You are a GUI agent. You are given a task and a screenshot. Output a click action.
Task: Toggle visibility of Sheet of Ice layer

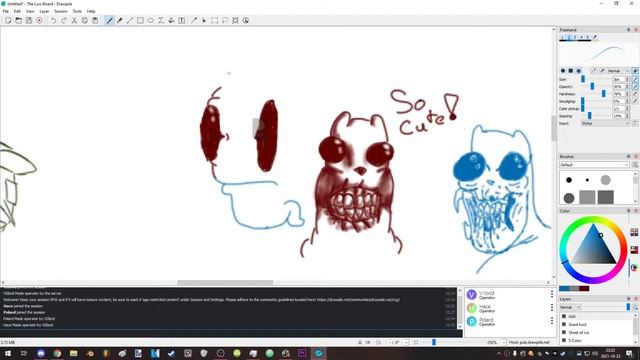564,332
